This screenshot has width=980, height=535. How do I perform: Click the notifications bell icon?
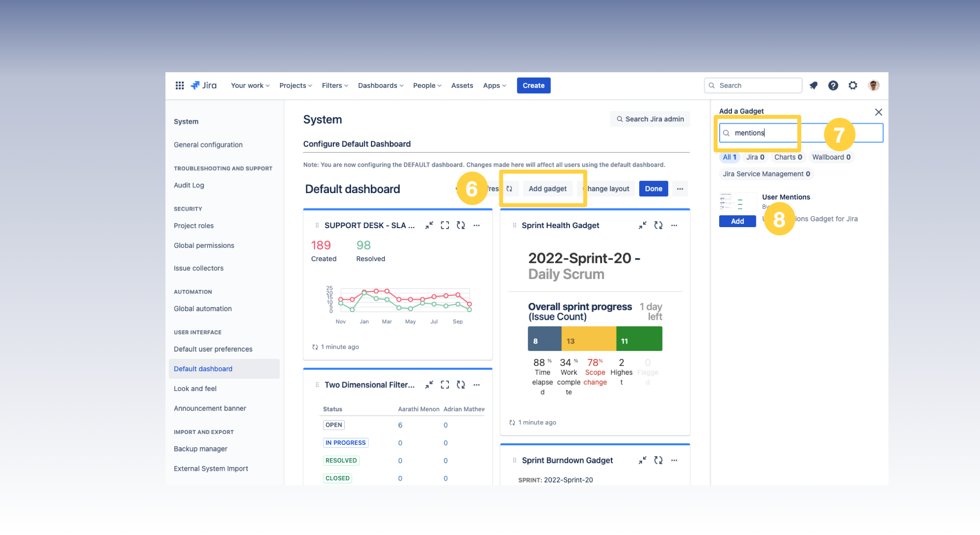pos(813,85)
